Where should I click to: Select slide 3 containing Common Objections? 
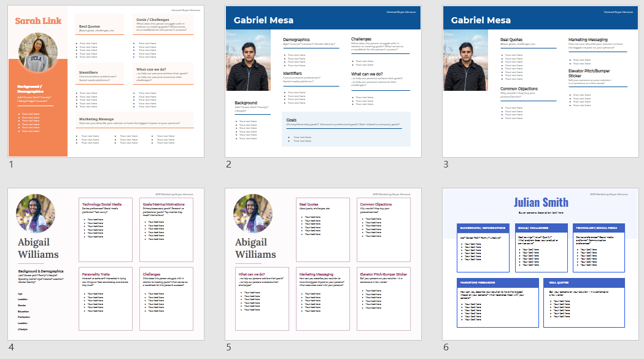540,82
